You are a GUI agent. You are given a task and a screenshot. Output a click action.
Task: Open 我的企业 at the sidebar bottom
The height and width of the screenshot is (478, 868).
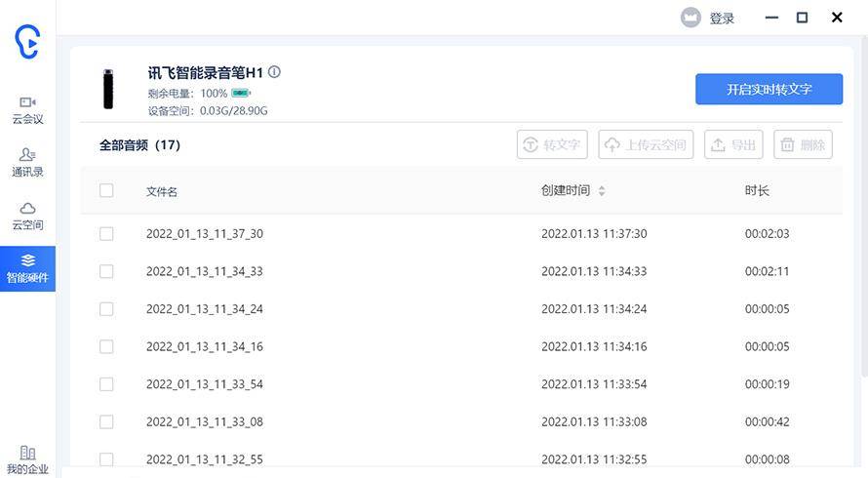coord(27,460)
